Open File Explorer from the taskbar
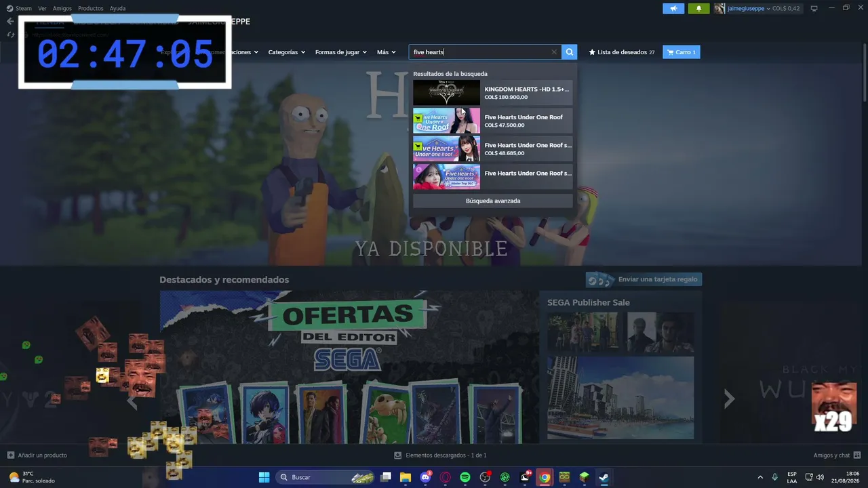Screen dimensions: 868x488 point(406,477)
